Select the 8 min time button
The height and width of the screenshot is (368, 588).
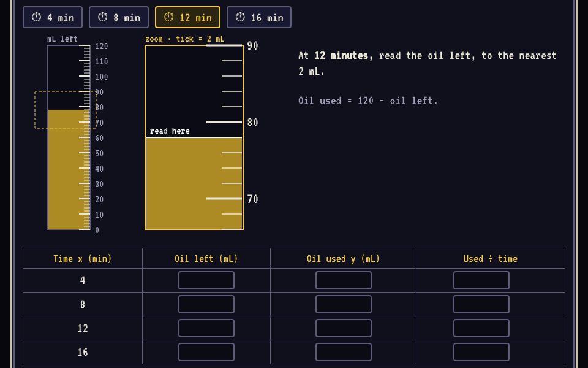click(x=118, y=17)
